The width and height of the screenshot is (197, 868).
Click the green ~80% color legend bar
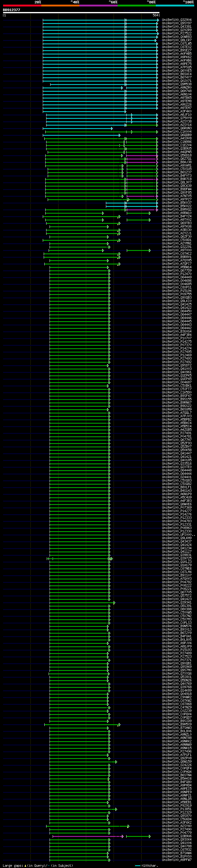(137, 6)
